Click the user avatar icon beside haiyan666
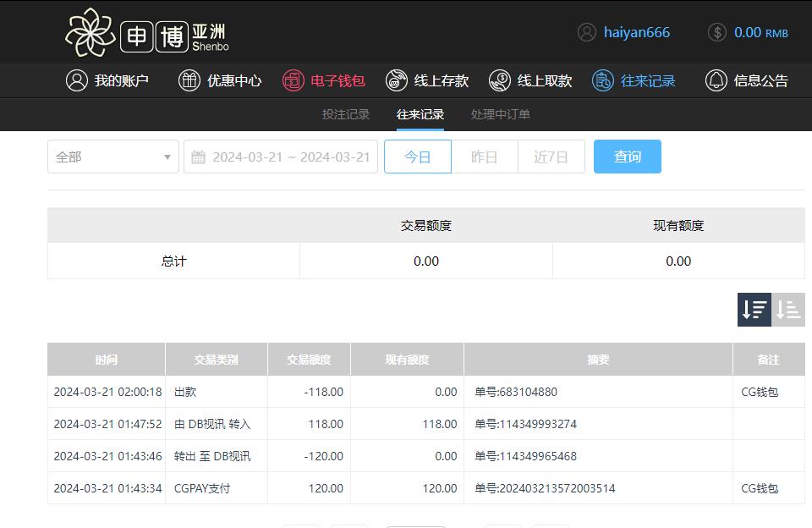 (x=586, y=32)
